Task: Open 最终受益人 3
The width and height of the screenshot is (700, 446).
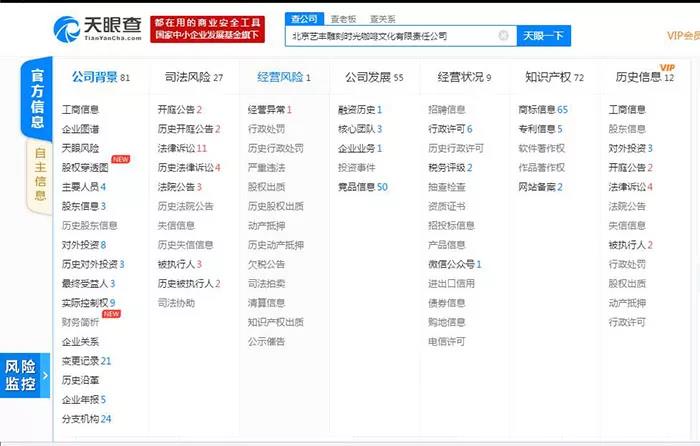Action: pyautogui.click(x=88, y=283)
